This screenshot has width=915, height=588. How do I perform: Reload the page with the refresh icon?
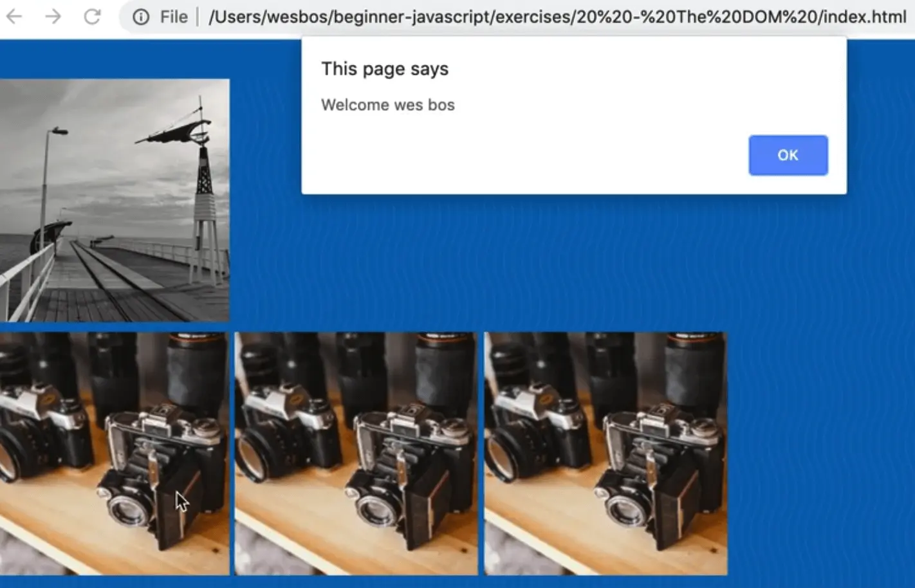point(93,17)
